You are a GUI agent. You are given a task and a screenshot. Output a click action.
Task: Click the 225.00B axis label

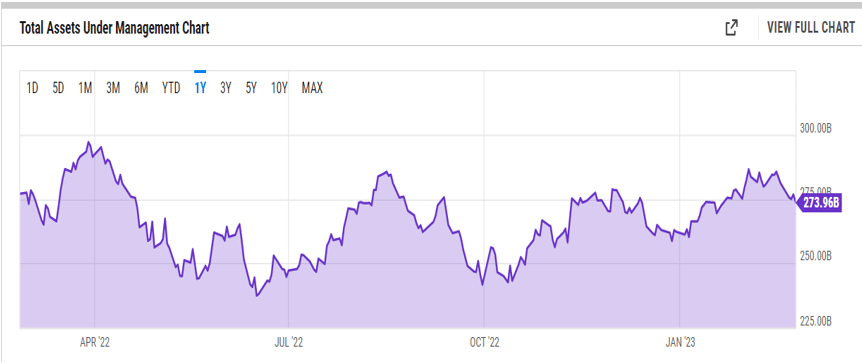pyautogui.click(x=815, y=320)
